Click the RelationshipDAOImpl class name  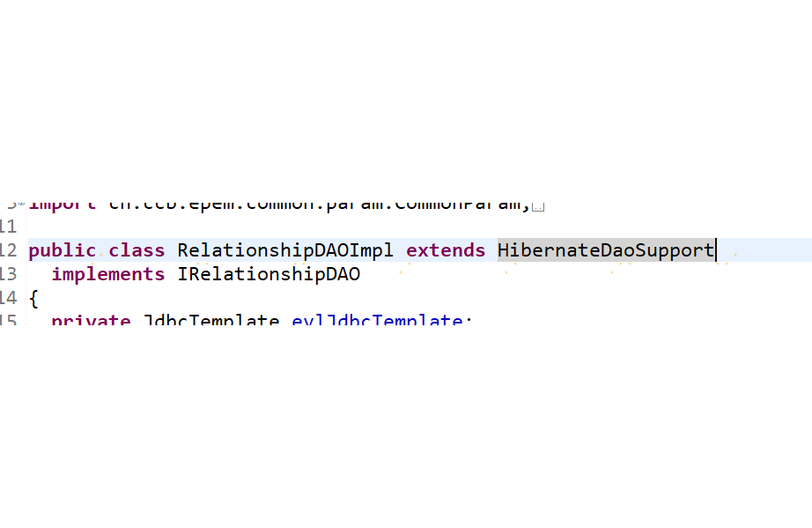[x=285, y=251]
